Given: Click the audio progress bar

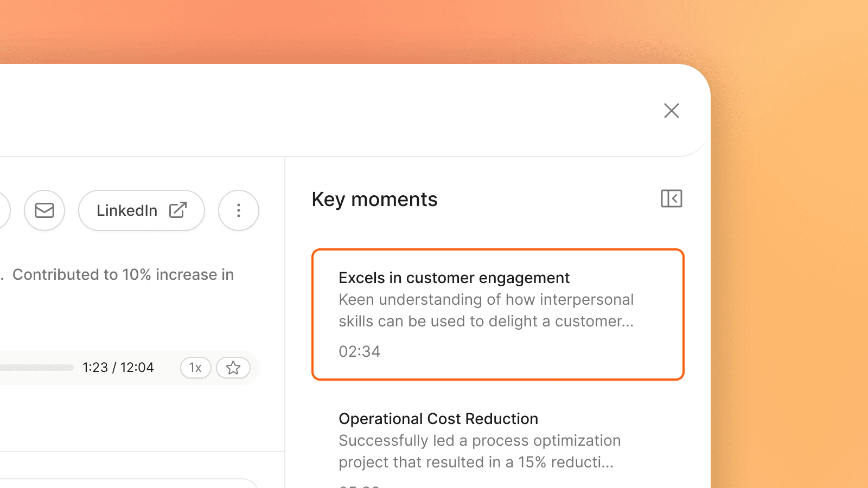Looking at the screenshot, I should click(x=36, y=368).
